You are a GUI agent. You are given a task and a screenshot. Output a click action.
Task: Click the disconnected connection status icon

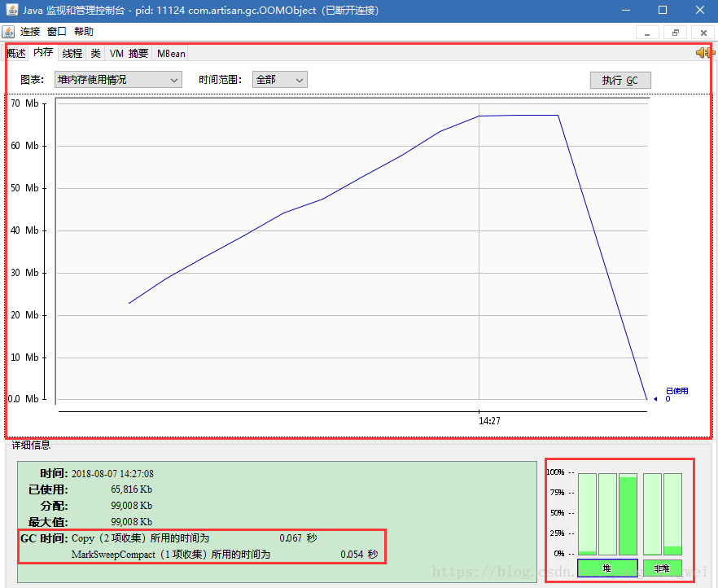[x=703, y=53]
